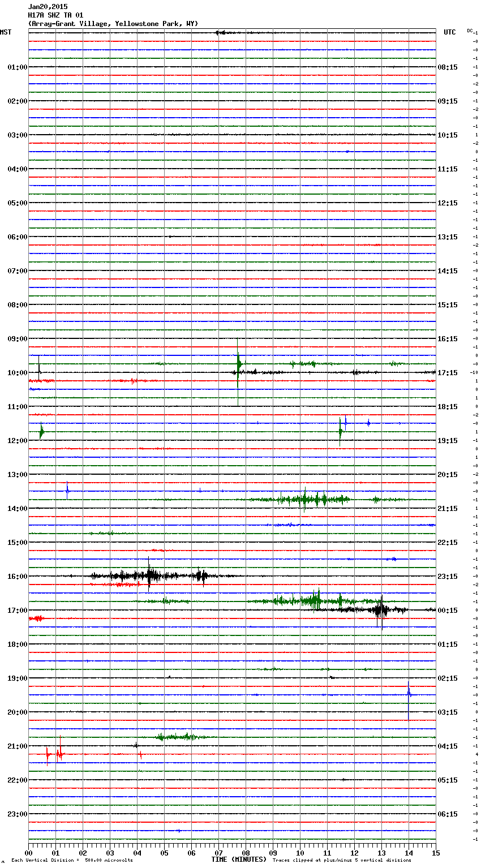
Task: Click the 10:15 UTC time label
Action: pos(448,135)
